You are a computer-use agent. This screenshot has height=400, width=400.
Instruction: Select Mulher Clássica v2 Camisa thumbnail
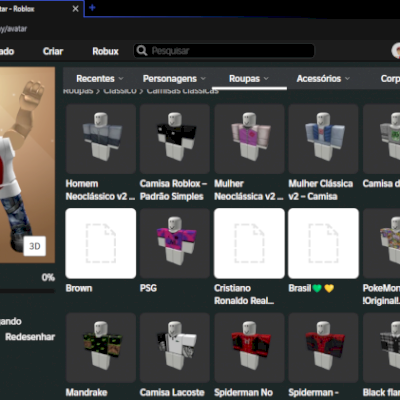pyautogui.click(x=323, y=139)
